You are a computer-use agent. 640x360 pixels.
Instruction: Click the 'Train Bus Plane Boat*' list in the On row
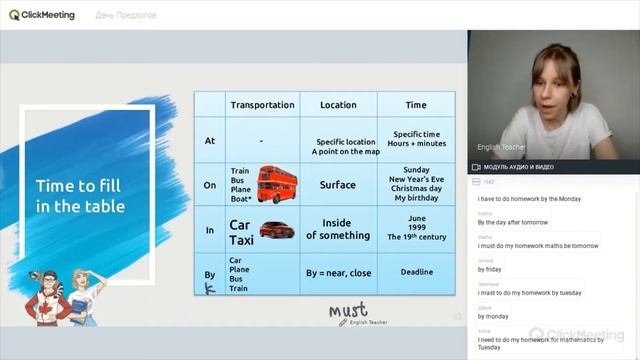click(x=241, y=185)
